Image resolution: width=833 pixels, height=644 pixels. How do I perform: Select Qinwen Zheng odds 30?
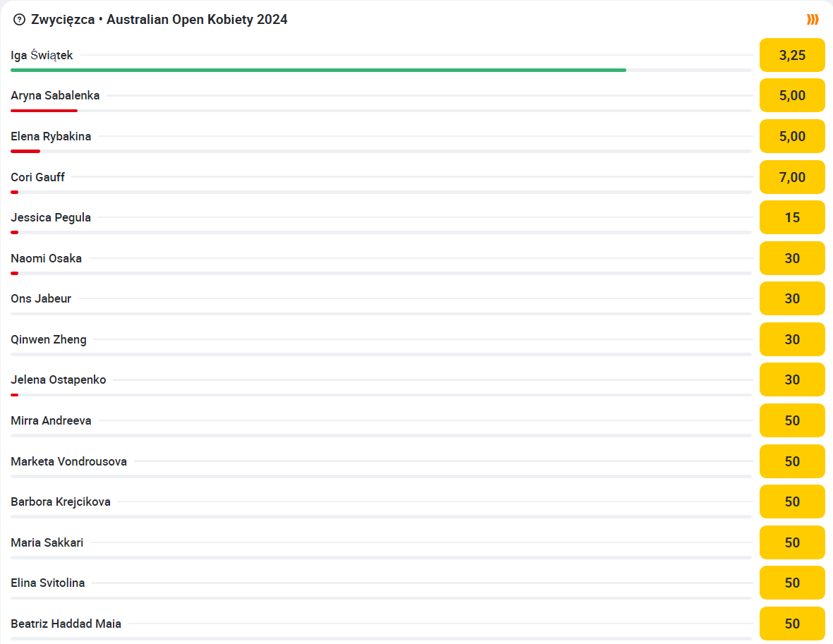792,339
